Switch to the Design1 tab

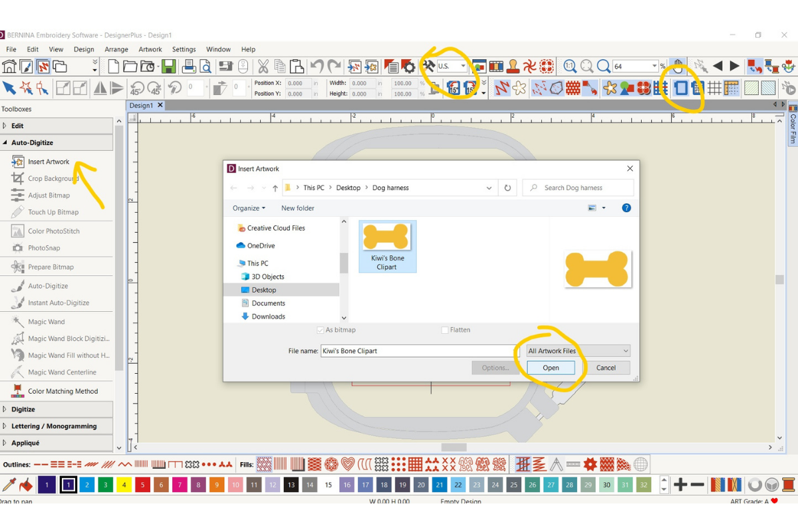[x=141, y=105]
